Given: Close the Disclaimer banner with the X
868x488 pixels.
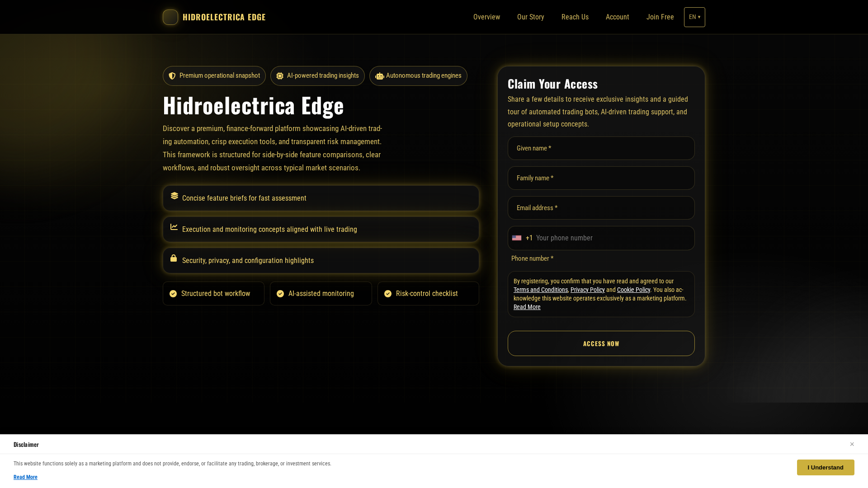Looking at the screenshot, I should [852, 444].
